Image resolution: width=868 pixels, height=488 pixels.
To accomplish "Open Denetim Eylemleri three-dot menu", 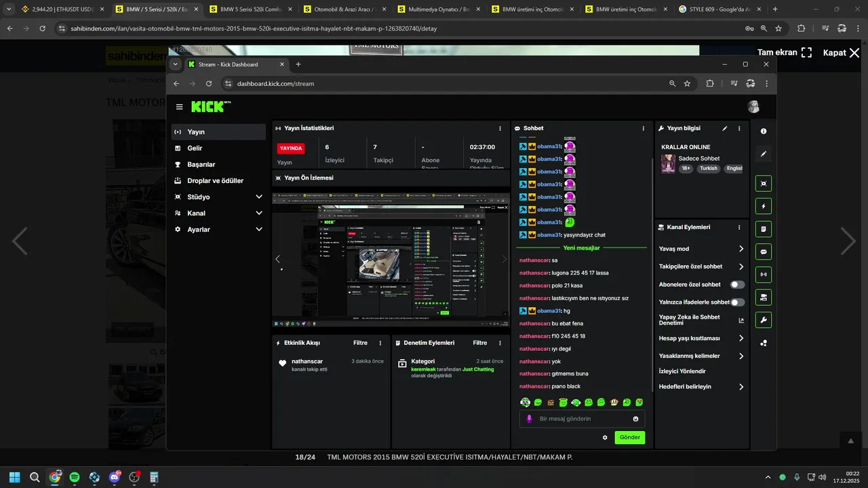I will tap(500, 343).
